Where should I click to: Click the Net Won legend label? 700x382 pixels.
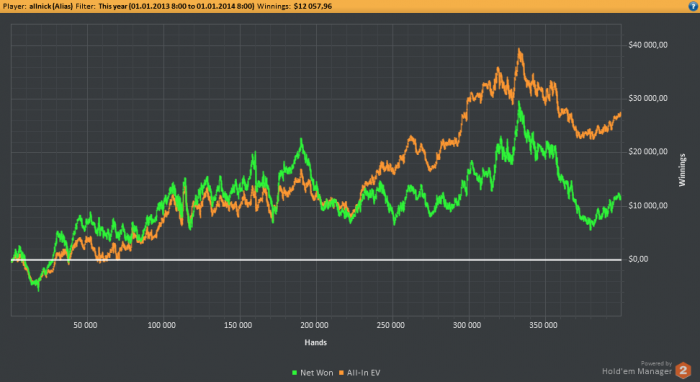click(317, 373)
